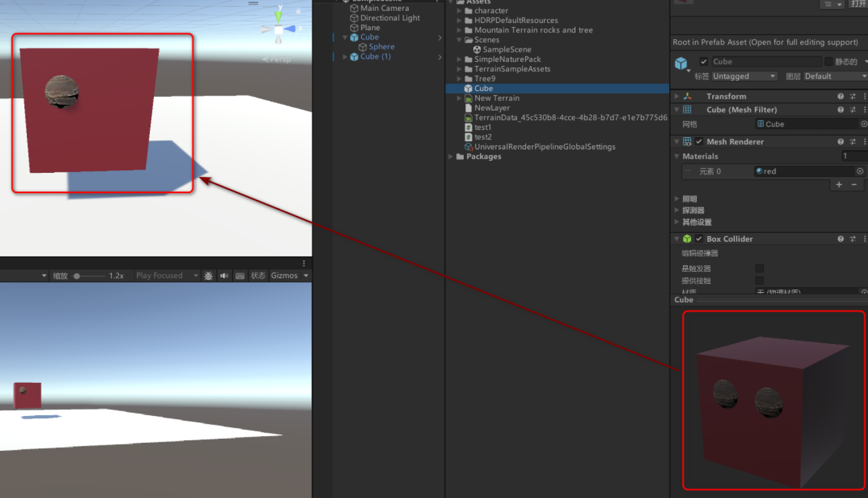Click 打开 open prefab button

pos(858,4)
